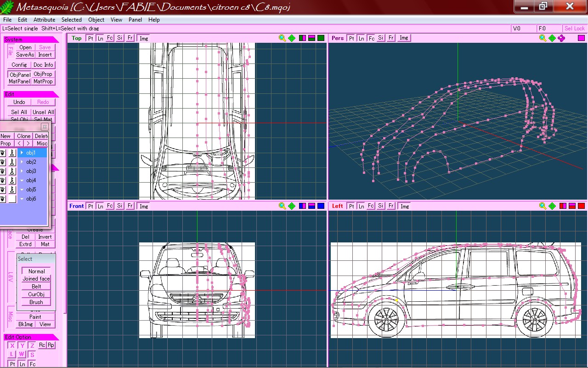
Task: Click the magenta rotate icon in Pers view
Action: tap(561, 38)
